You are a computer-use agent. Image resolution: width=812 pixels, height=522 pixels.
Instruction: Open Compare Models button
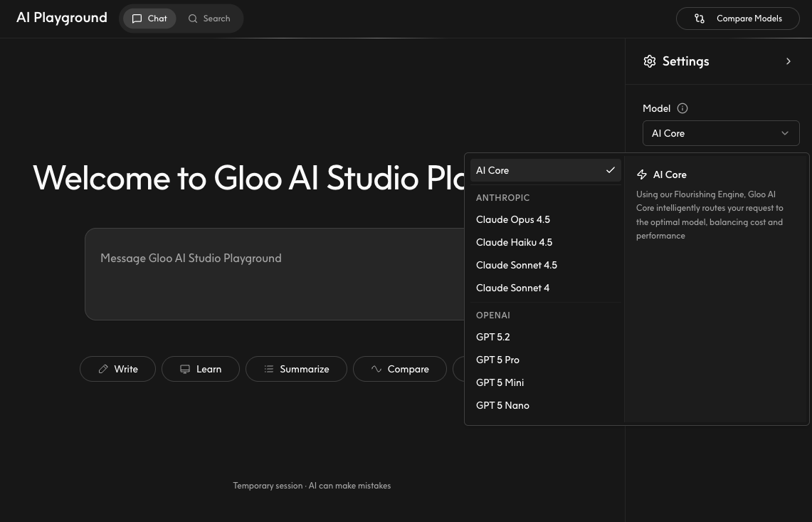pyautogui.click(x=738, y=19)
